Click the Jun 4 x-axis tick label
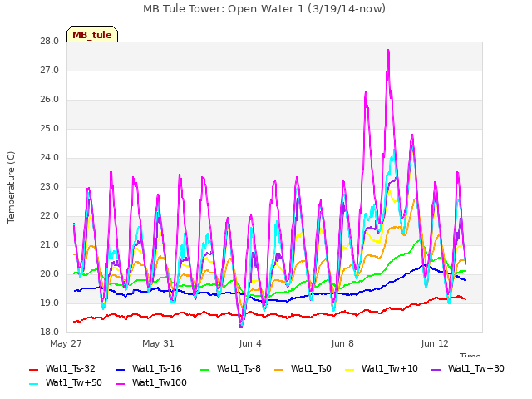The image size is (532, 399). pyautogui.click(x=250, y=343)
